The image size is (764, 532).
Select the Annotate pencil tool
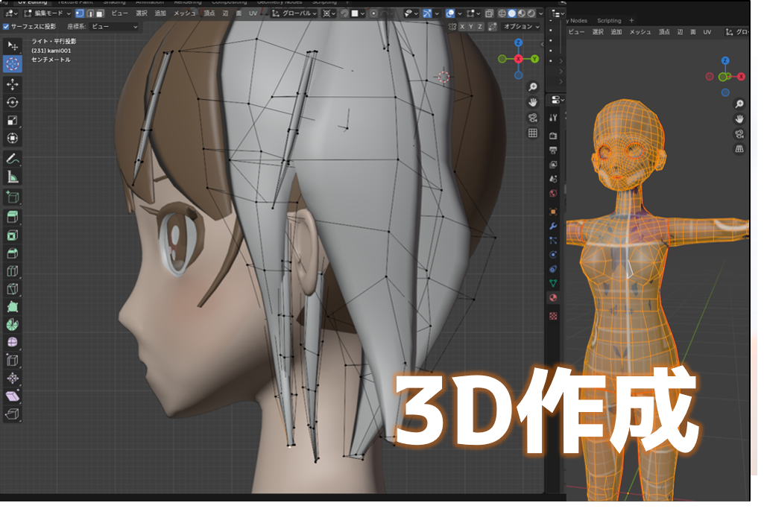12,159
